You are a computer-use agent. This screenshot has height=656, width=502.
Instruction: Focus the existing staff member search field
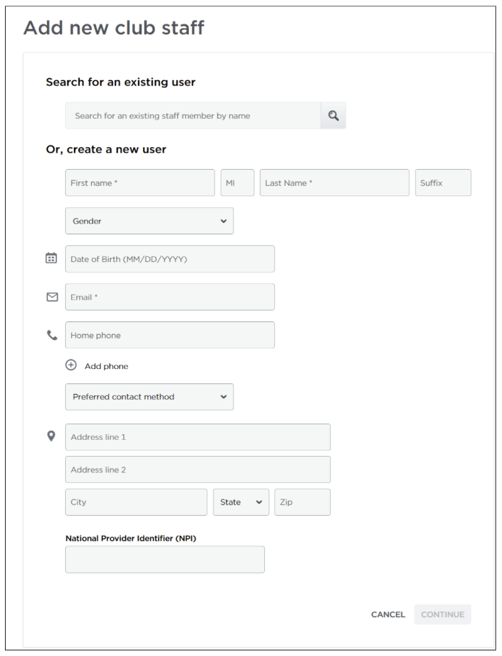(193, 115)
